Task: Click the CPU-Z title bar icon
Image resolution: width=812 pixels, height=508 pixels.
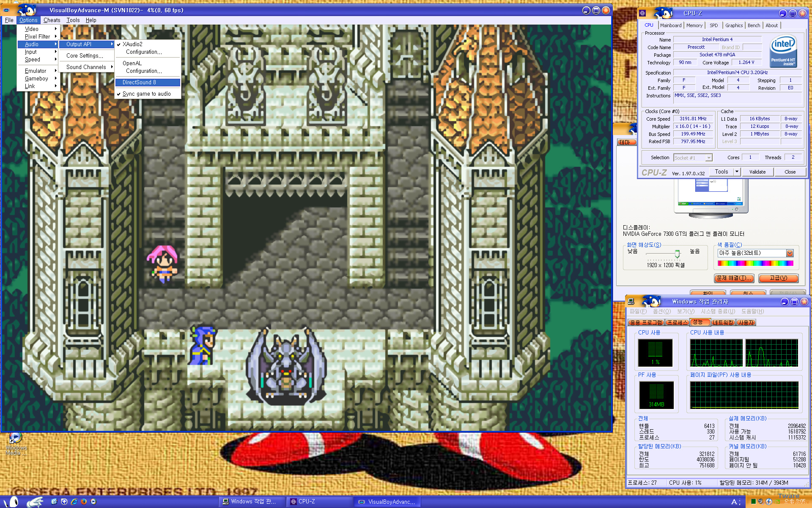Action: tap(642, 13)
